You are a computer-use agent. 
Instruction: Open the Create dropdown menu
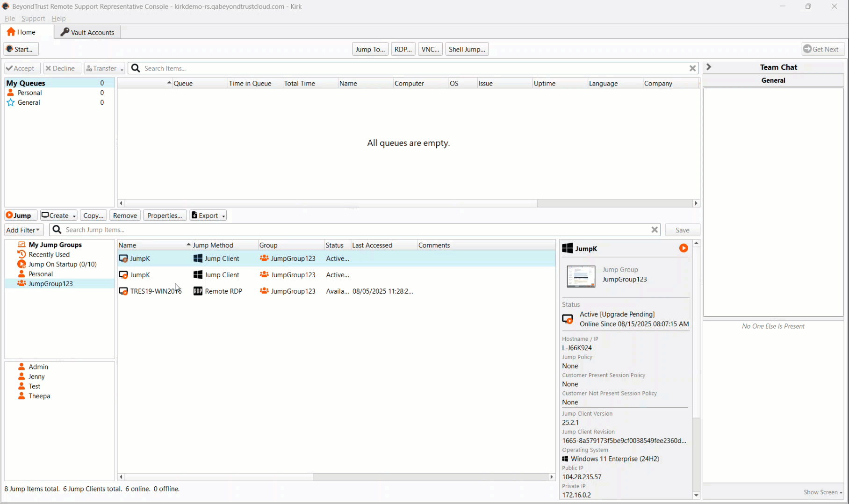[58, 216]
